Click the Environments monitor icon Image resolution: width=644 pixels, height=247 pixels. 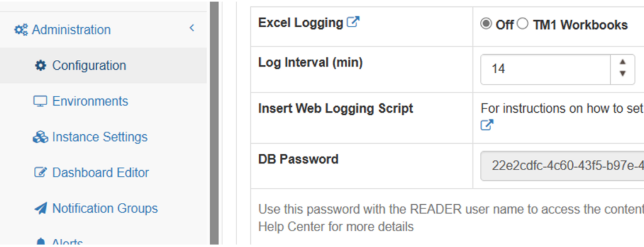click(x=40, y=101)
